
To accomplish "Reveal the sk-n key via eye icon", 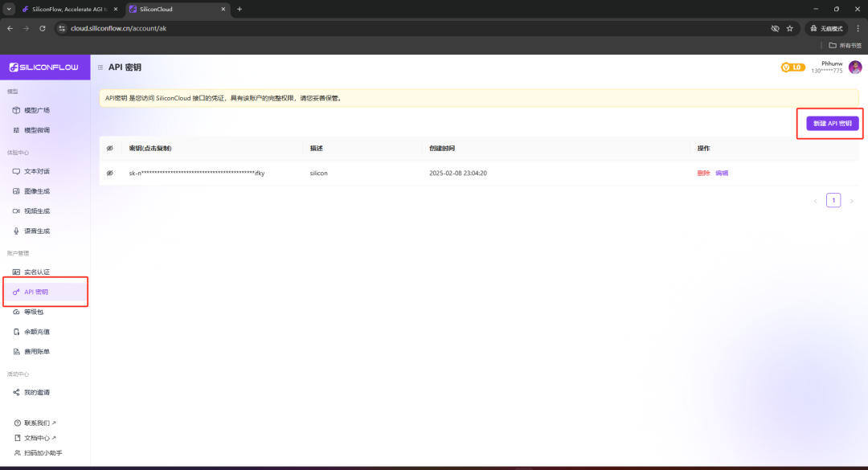I will point(109,174).
